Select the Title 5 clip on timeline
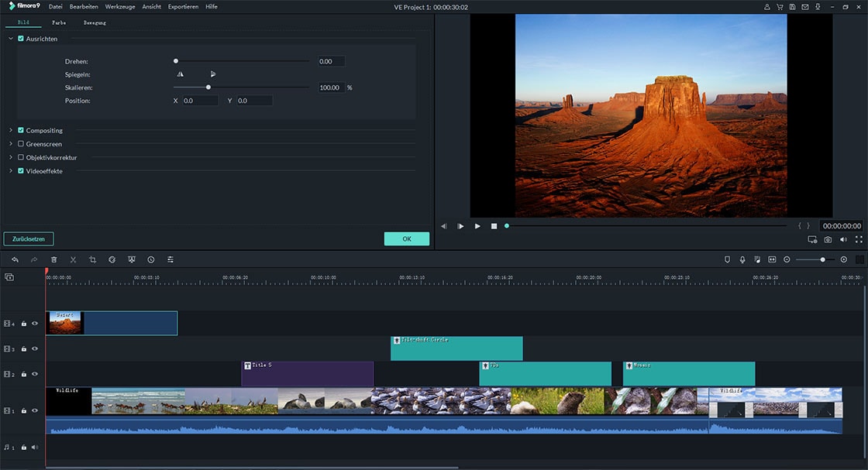 (x=307, y=374)
